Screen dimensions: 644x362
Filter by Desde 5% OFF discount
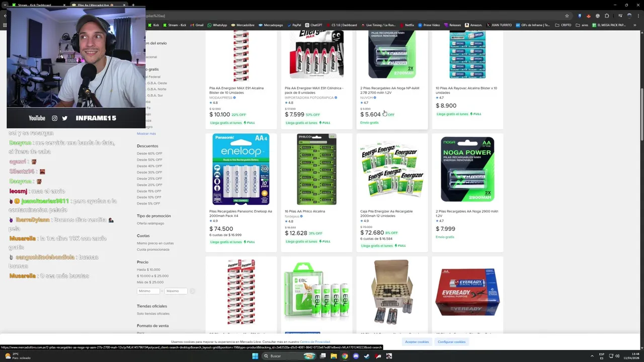(x=149, y=204)
